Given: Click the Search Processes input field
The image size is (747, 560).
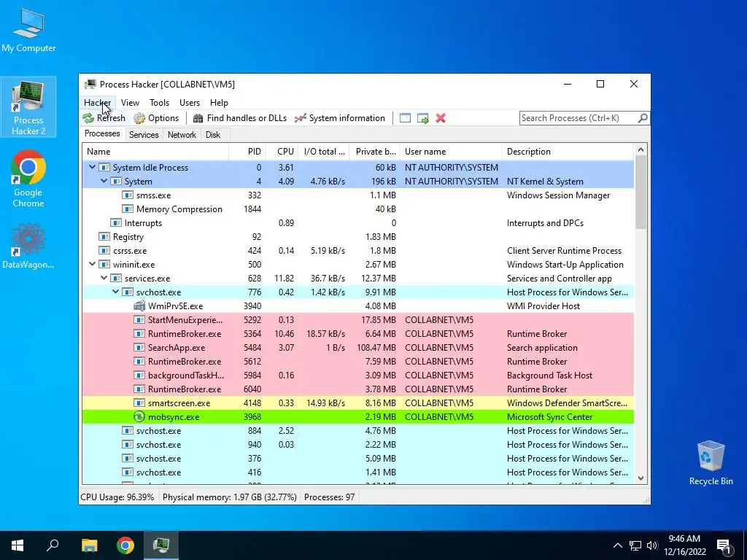Looking at the screenshot, I should click(578, 117).
